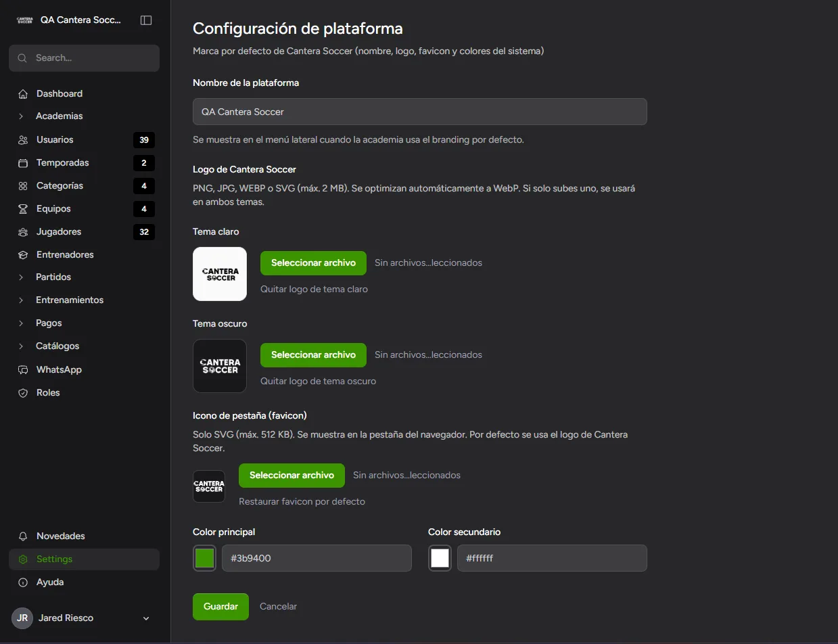Expand the Academias section chevron
The width and height of the screenshot is (838, 644).
(22, 116)
